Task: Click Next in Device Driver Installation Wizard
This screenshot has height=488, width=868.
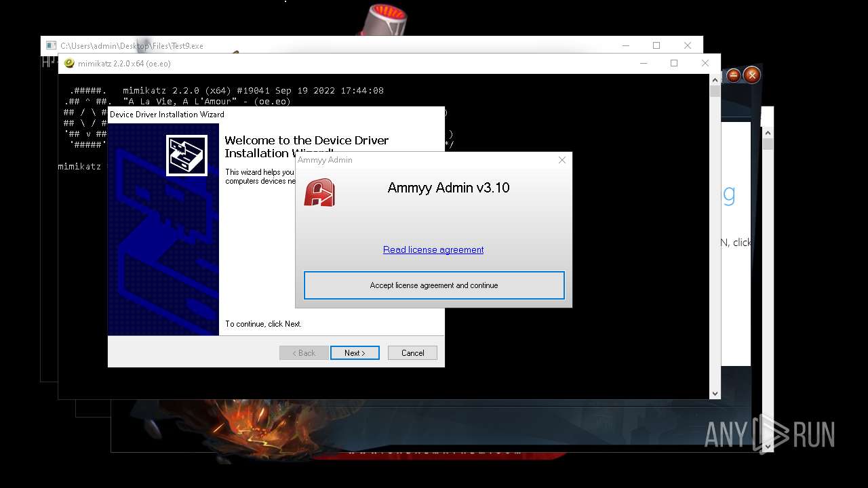Action: point(355,353)
